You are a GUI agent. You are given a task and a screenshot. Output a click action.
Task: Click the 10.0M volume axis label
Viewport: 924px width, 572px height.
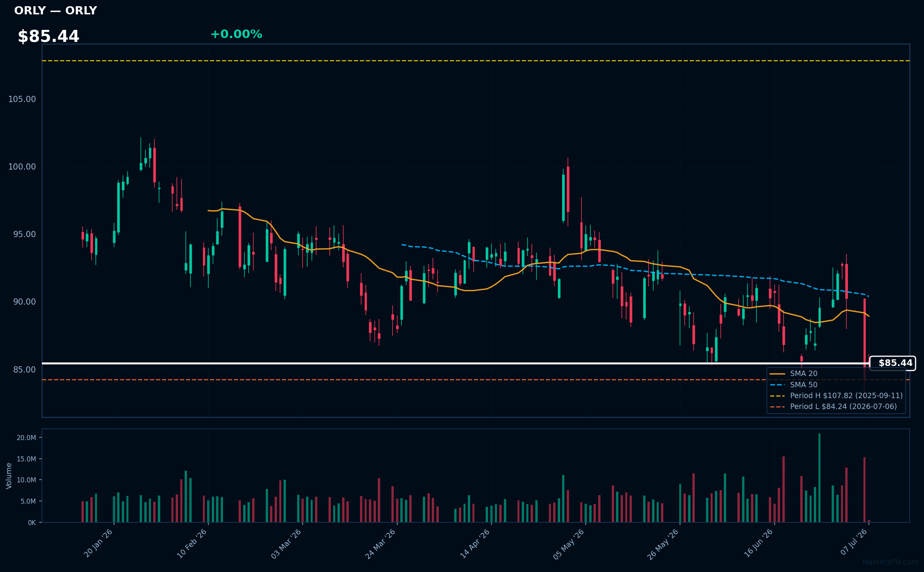point(26,480)
